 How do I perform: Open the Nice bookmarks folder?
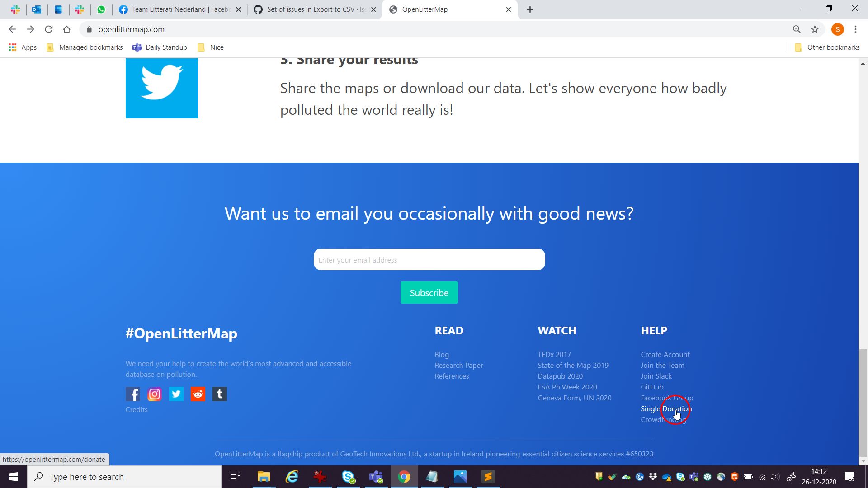point(210,47)
